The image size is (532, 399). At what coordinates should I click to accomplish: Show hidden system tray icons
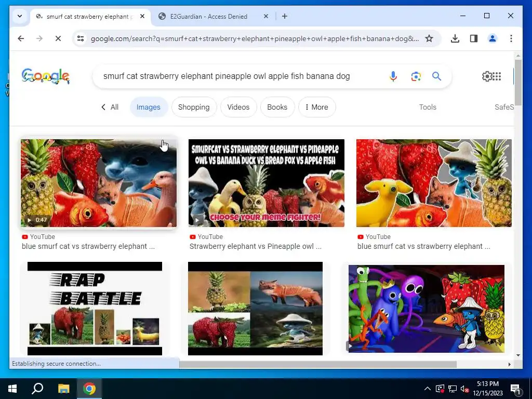coord(428,389)
